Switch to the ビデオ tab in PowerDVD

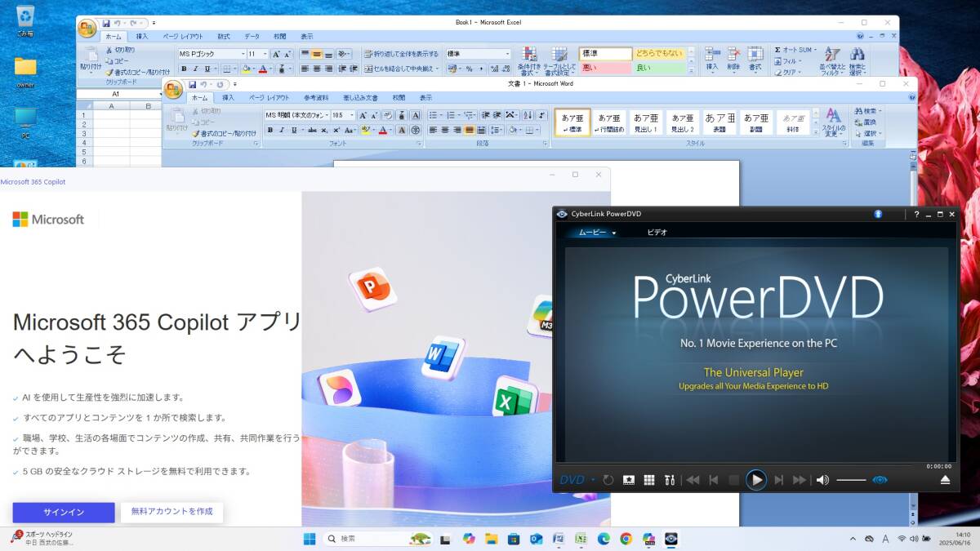point(657,233)
